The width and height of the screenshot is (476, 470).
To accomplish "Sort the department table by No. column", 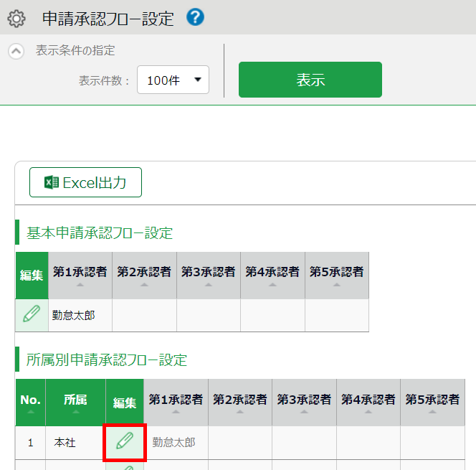I will coord(30,403).
